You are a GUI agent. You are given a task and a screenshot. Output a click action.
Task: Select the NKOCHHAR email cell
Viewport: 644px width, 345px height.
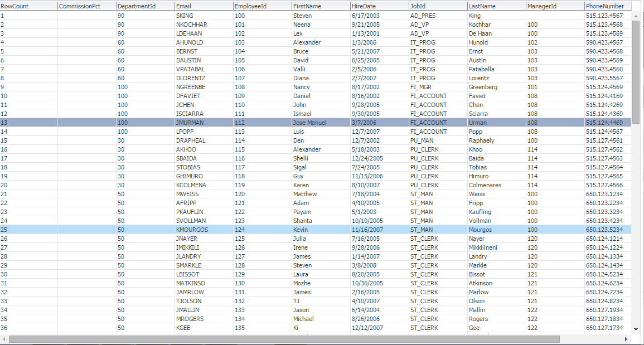coord(204,25)
